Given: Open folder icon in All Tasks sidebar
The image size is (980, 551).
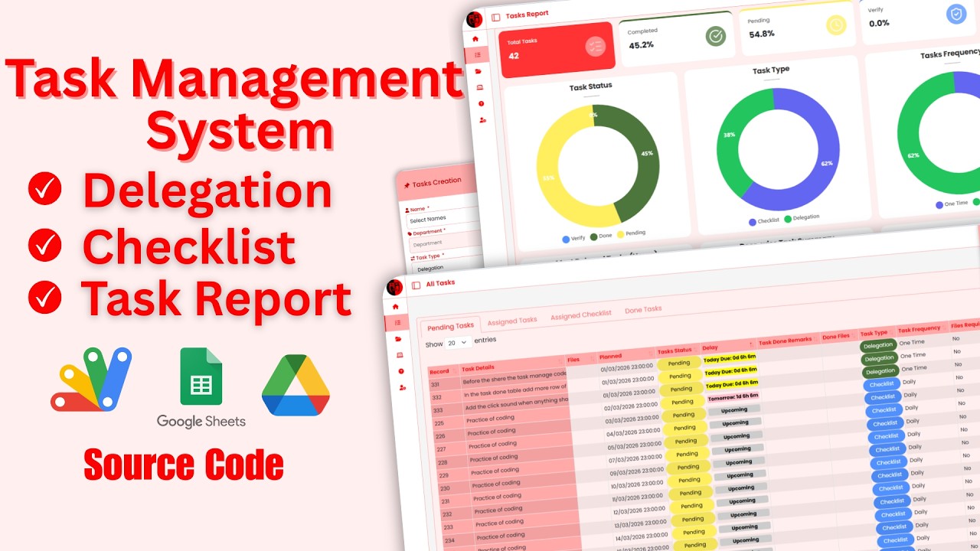Looking at the screenshot, I should click(398, 338).
